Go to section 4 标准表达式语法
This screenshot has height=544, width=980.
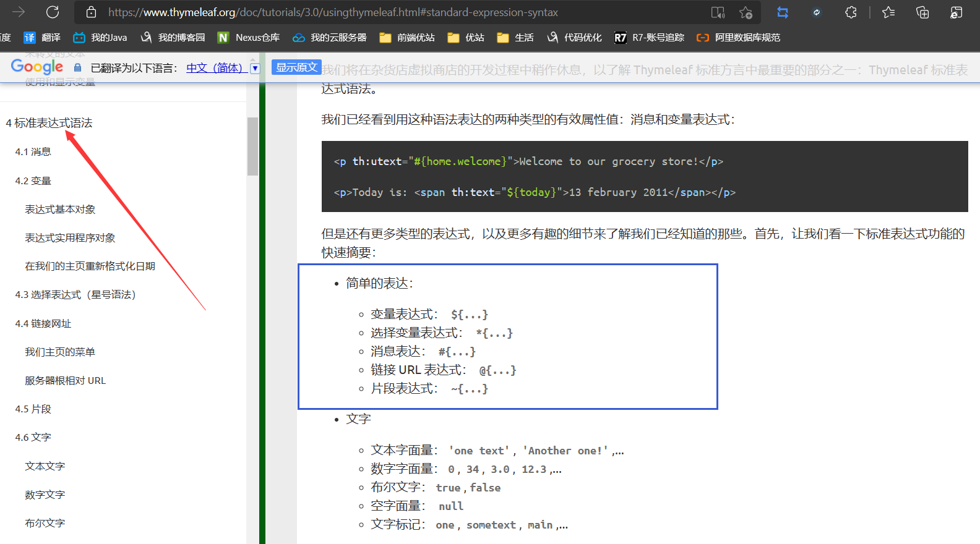pos(49,123)
